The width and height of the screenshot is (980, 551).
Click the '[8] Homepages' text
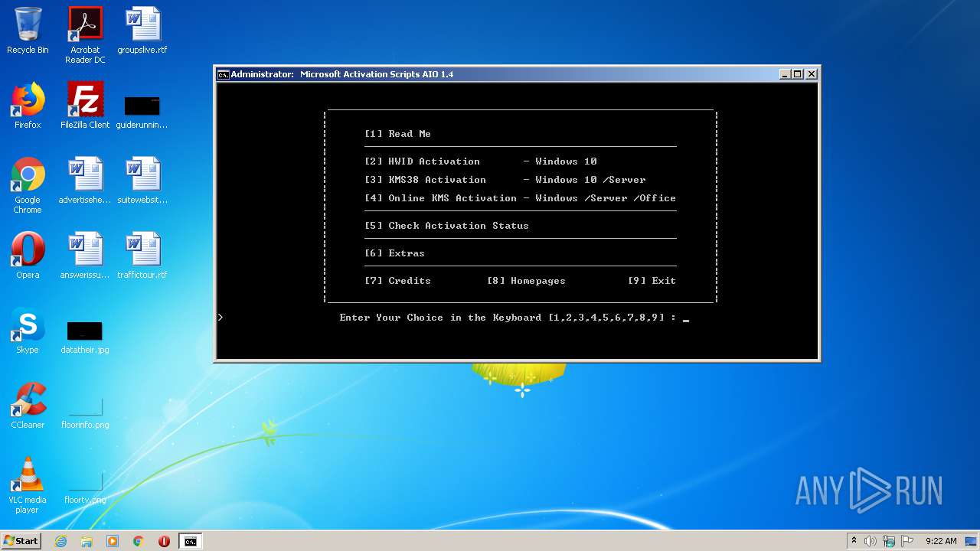click(526, 281)
